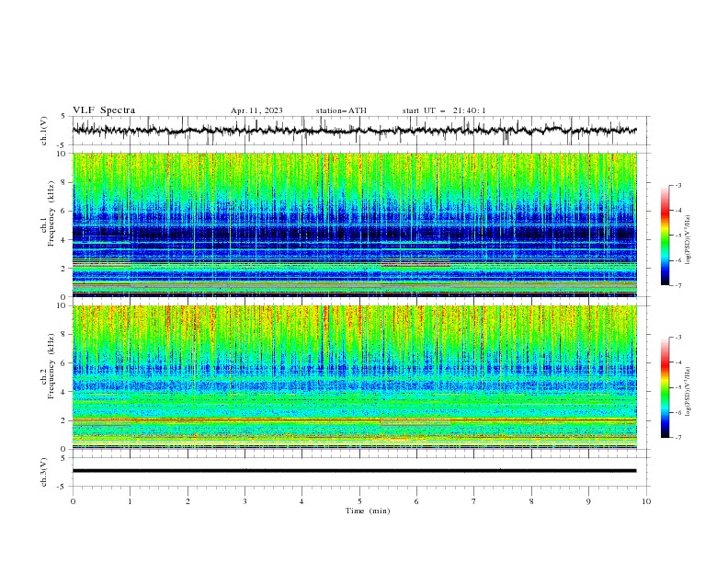Screen dimensions: 728x563
Task: Click the ch.2 spectrogram color scale bar
Action: click(665, 387)
